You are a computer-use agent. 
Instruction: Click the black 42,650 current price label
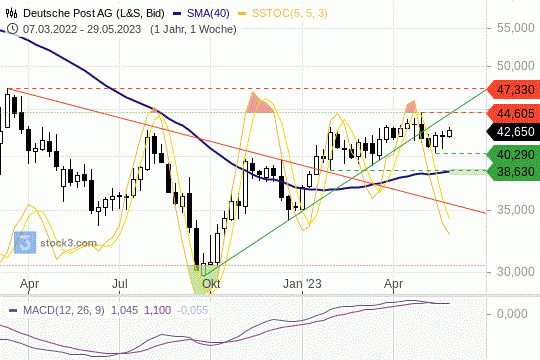tap(513, 132)
